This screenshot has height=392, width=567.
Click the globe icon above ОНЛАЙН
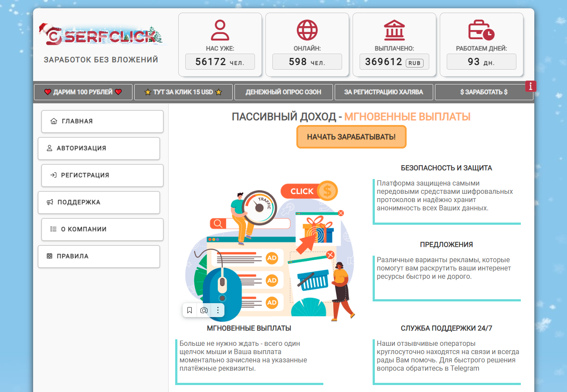[x=307, y=30]
